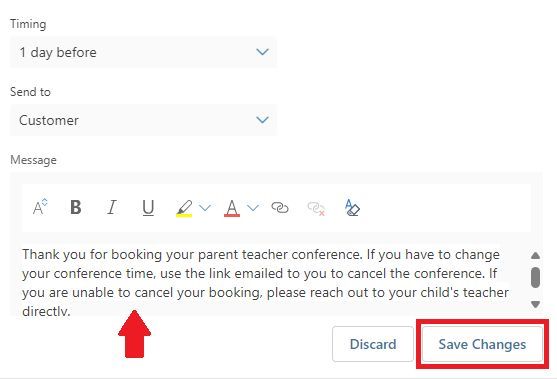Toggle italic formatting in message toolbar
557x379 pixels.
[x=112, y=207]
